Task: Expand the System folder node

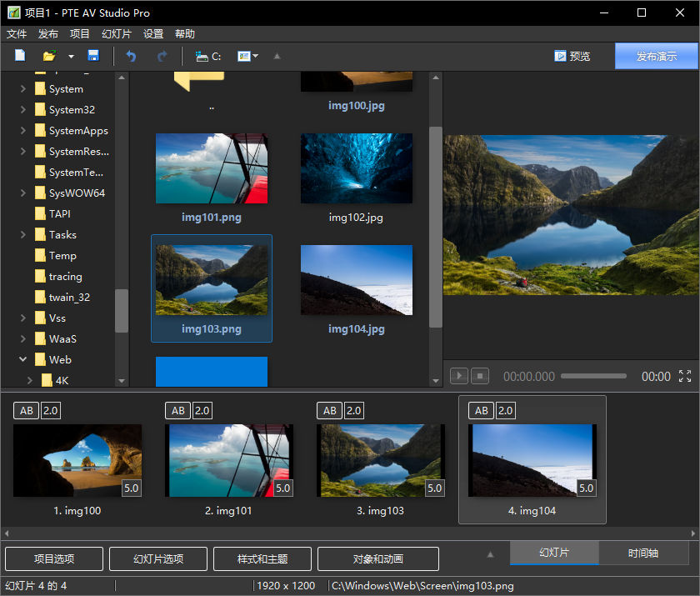Action: click(22, 89)
